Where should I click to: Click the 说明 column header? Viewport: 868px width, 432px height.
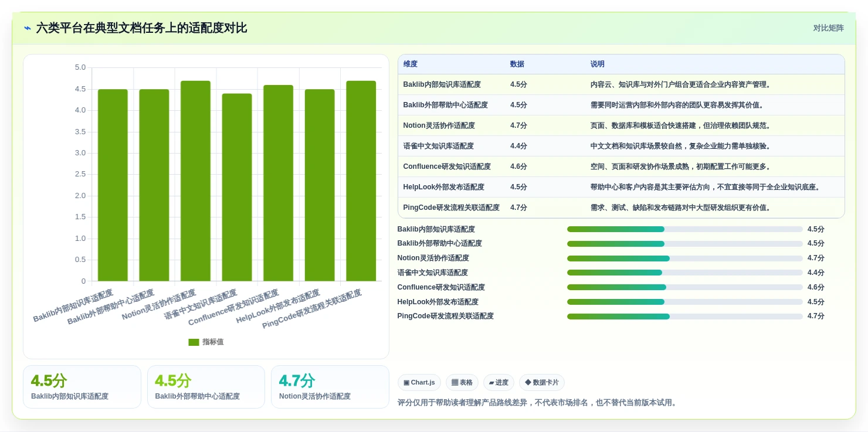point(598,64)
